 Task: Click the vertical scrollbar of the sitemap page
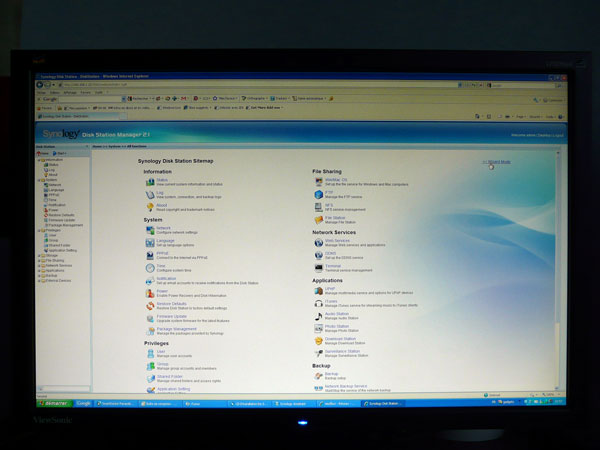click(558, 270)
